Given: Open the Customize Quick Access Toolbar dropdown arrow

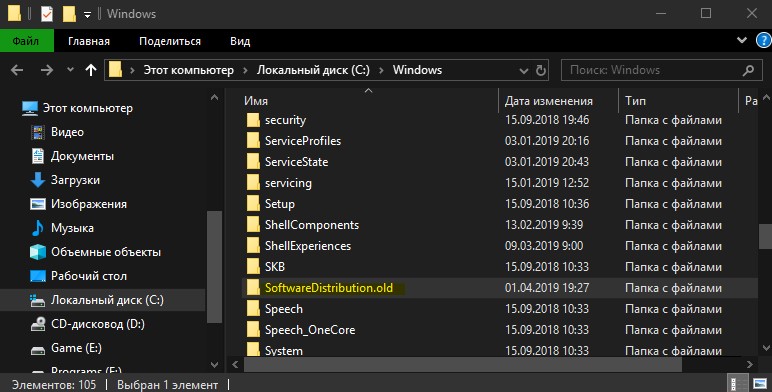Looking at the screenshot, I should pyautogui.click(x=87, y=15).
